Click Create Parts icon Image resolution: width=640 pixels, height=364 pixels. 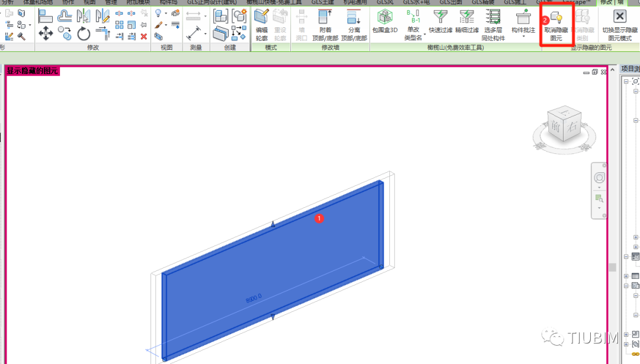click(220, 33)
